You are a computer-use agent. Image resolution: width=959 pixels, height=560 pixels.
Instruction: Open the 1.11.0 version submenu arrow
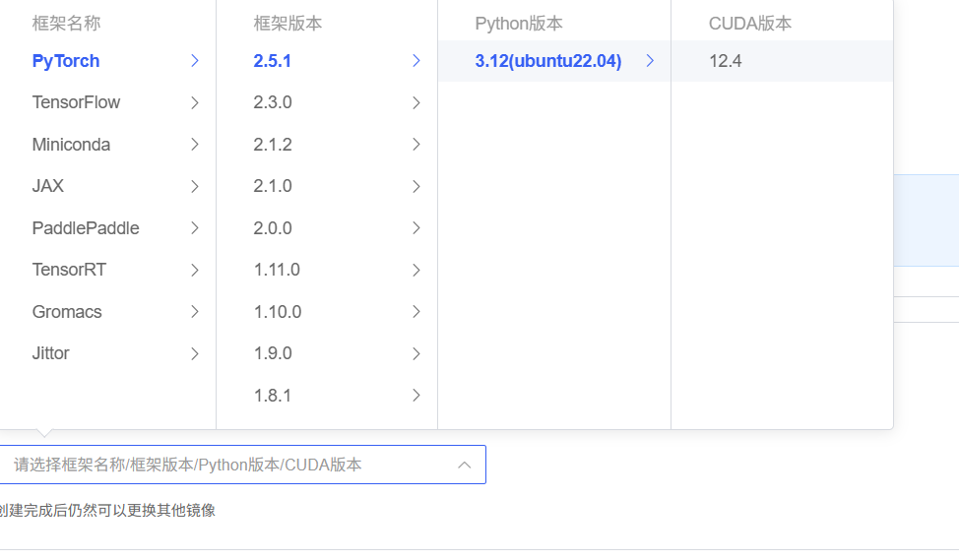pos(416,271)
